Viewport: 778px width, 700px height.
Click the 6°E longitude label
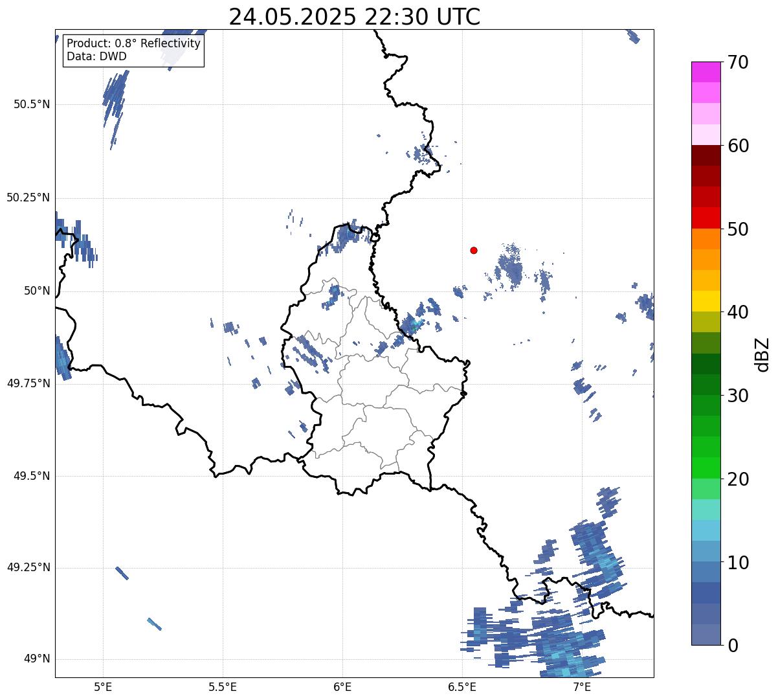[x=342, y=686]
